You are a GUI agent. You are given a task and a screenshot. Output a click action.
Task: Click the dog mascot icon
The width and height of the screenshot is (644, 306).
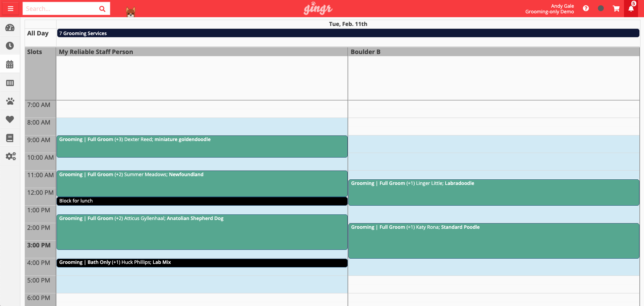click(x=131, y=12)
